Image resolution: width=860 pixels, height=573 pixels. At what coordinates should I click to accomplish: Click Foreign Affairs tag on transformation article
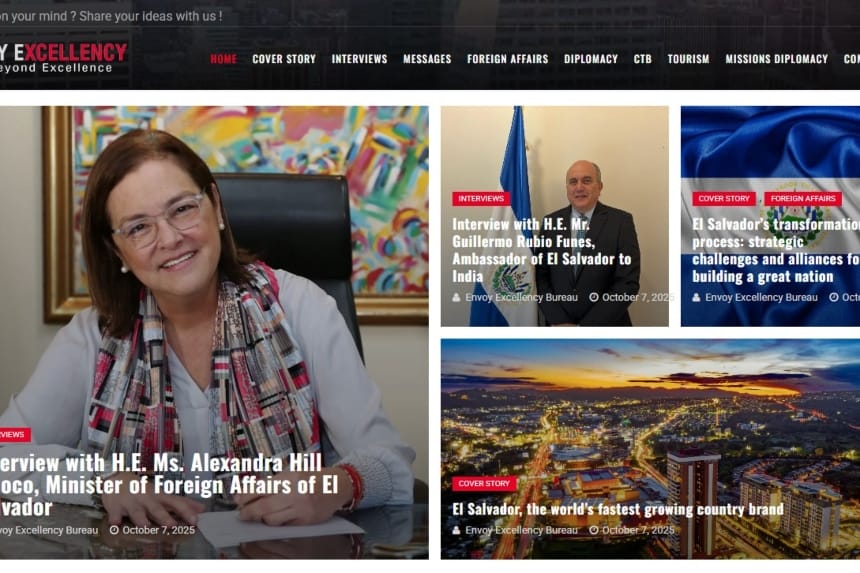(803, 198)
